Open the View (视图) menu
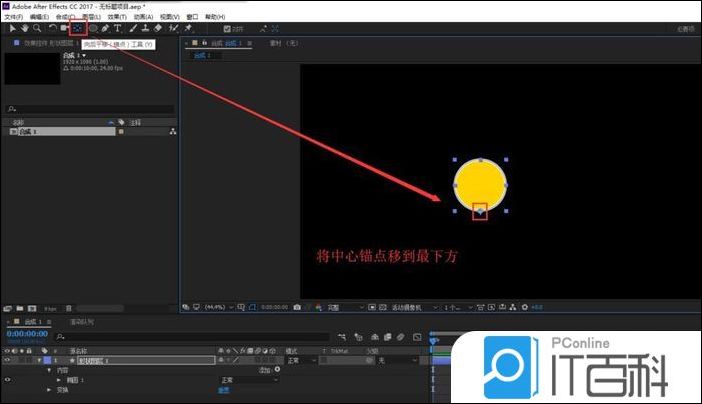This screenshot has width=702, height=404. pyautogui.click(x=170, y=17)
